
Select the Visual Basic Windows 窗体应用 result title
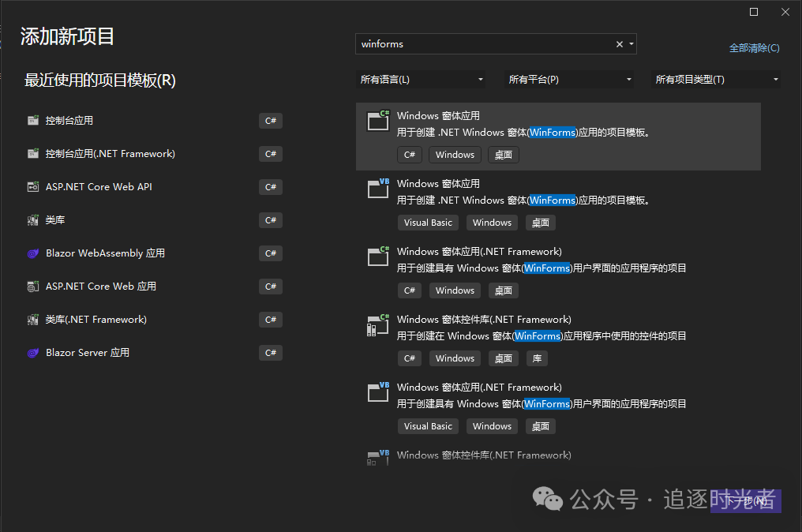pos(438,184)
